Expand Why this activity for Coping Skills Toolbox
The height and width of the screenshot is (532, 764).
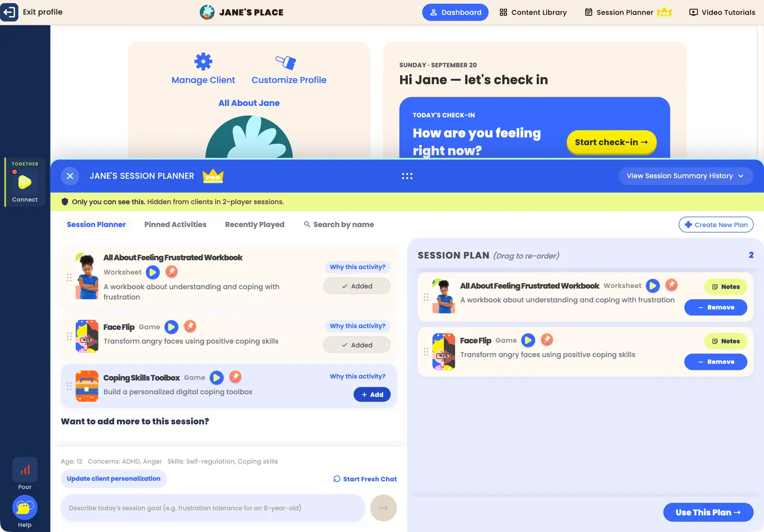pyautogui.click(x=358, y=376)
